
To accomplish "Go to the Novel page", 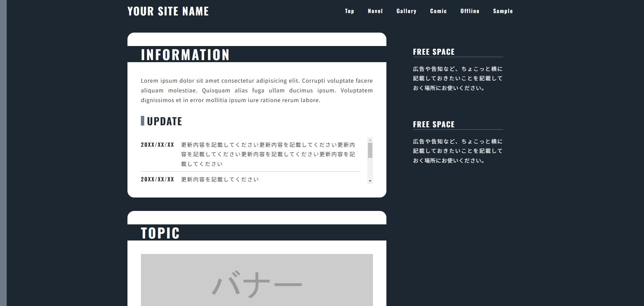I will 375,11.
